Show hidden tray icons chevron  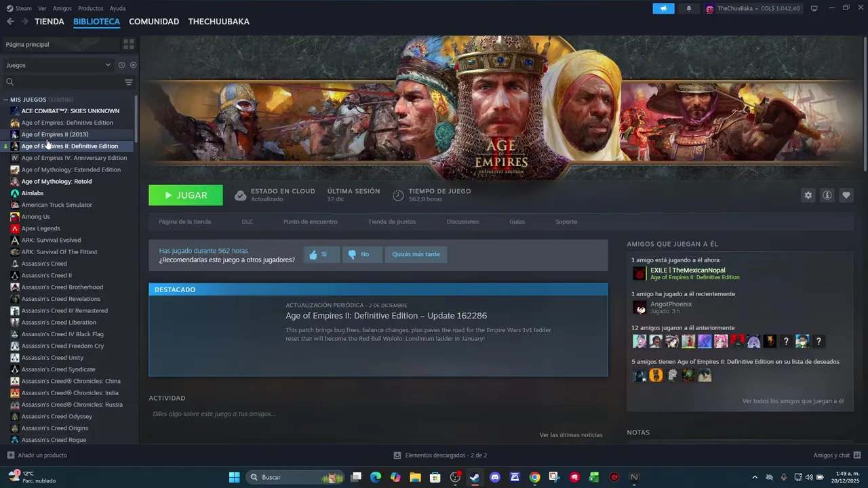coord(754,477)
